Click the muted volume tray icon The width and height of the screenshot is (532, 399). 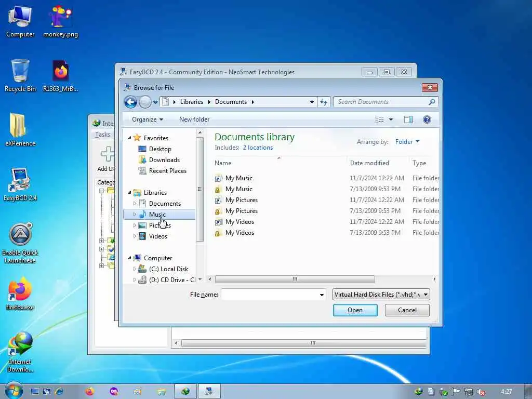coord(481,392)
